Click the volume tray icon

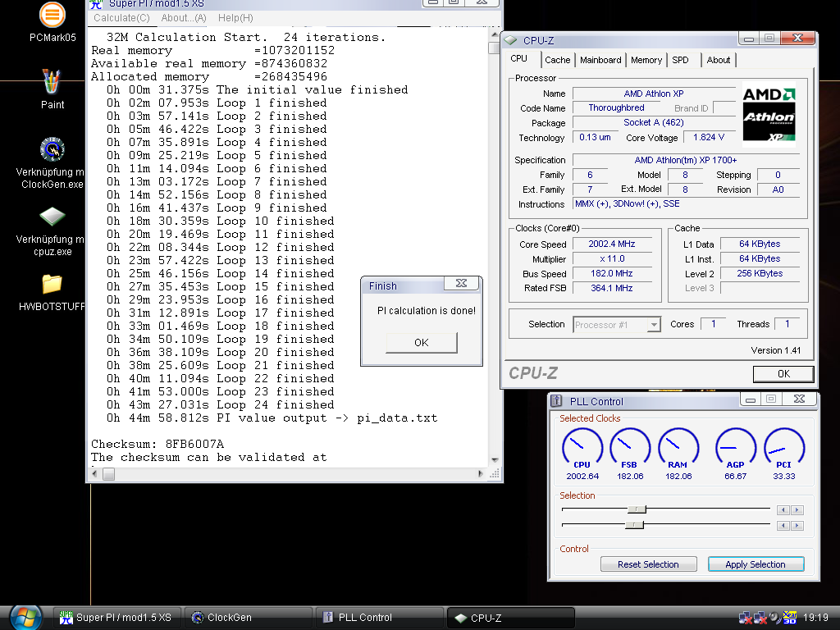775,618
